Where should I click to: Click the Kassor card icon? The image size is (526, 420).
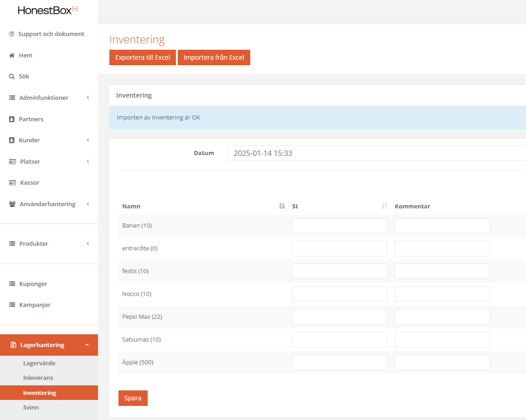[12, 183]
